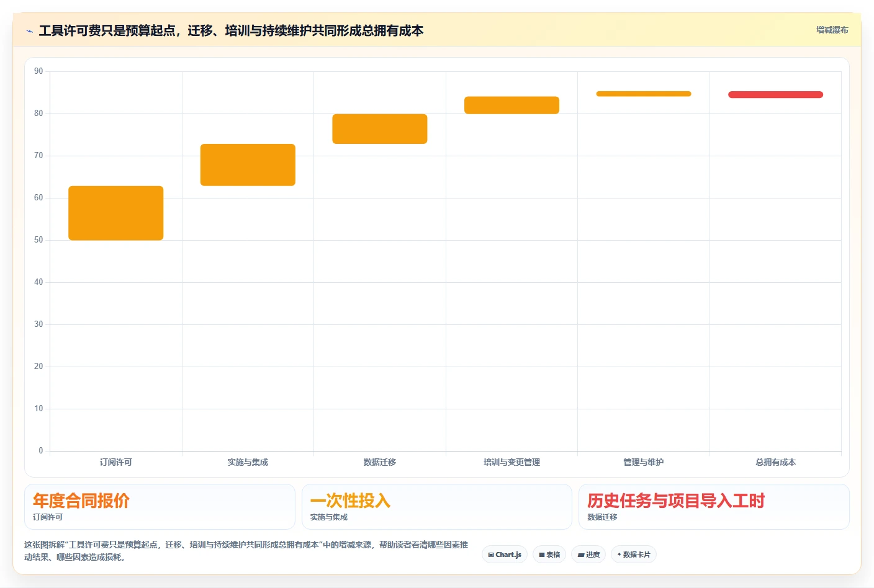Click the 培训与变更管理 x-axis label
The image size is (874, 588).
[x=511, y=462]
